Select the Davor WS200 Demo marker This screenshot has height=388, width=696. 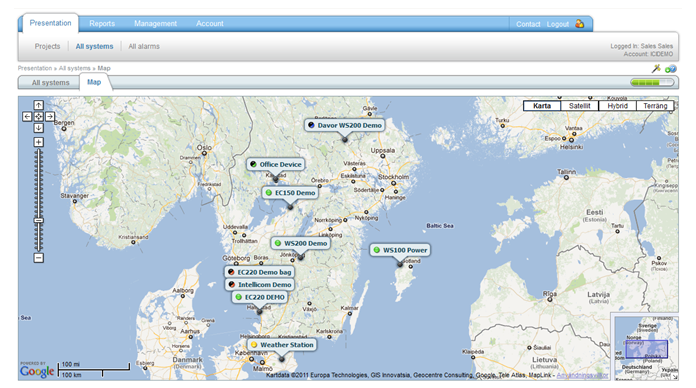[x=344, y=125]
